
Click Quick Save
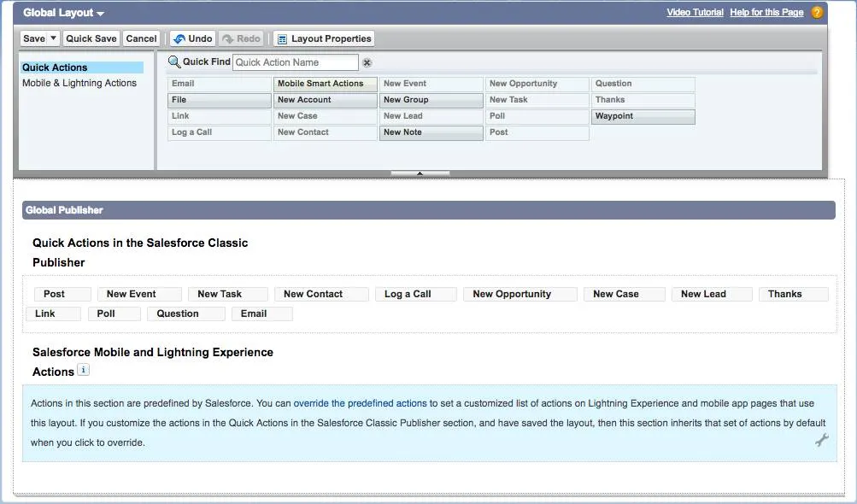coord(91,38)
